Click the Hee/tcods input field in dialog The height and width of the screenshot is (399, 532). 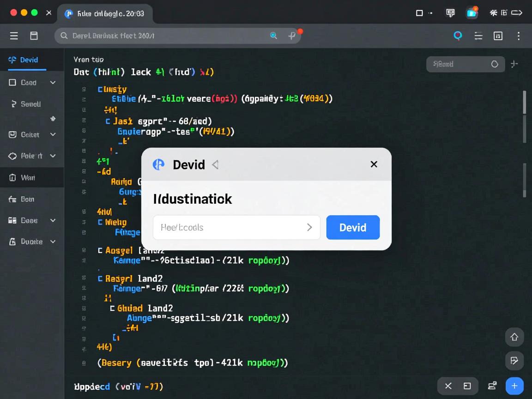click(231, 227)
